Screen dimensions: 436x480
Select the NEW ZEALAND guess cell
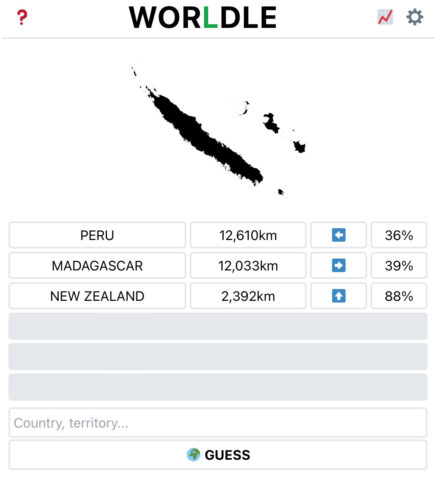click(97, 296)
